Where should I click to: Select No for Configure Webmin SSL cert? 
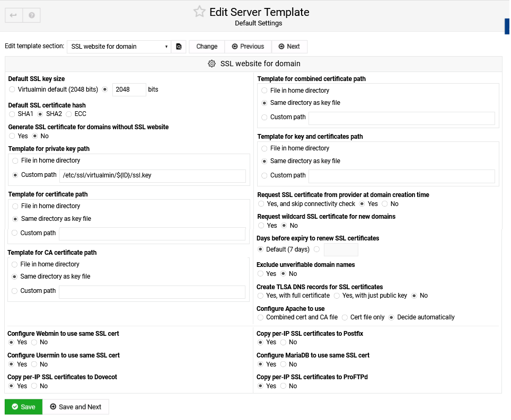pyautogui.click(x=34, y=342)
